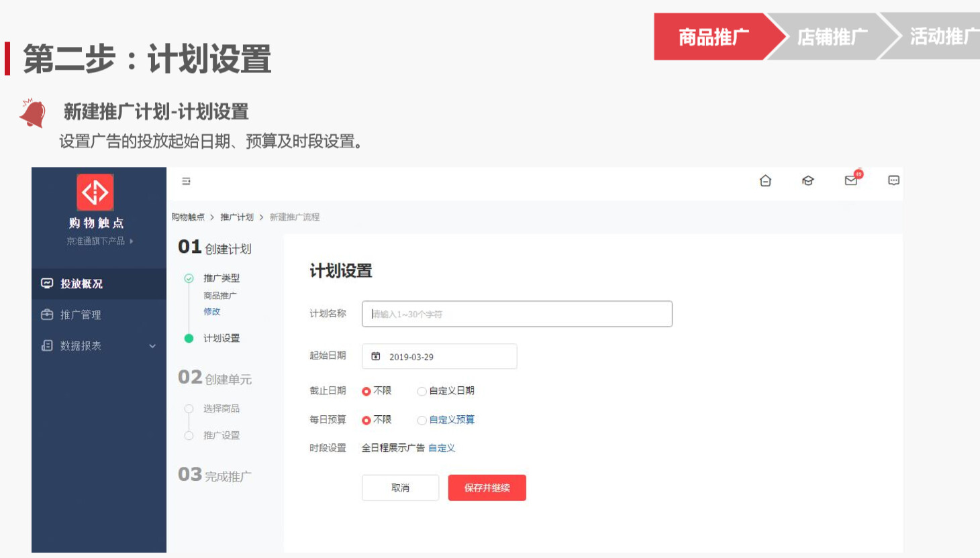Open the graduation cap learning icon
Viewport: 980px width, 558px height.
[x=807, y=180]
